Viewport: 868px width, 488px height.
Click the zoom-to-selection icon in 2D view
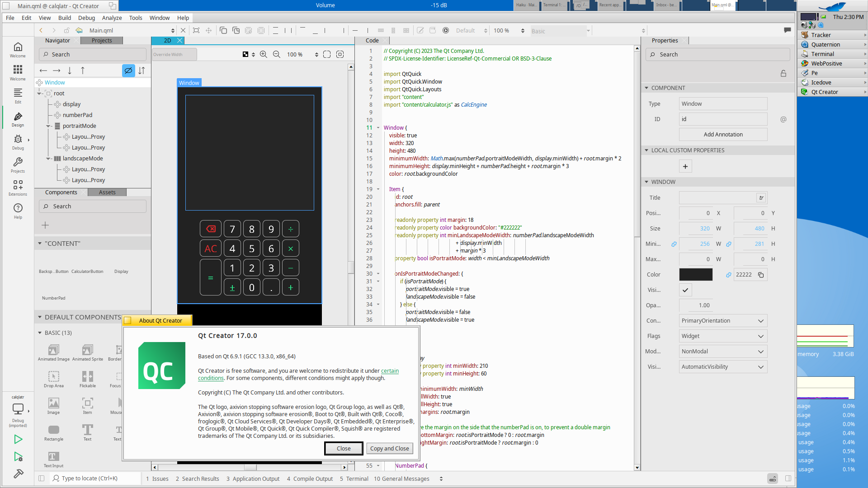(x=340, y=54)
